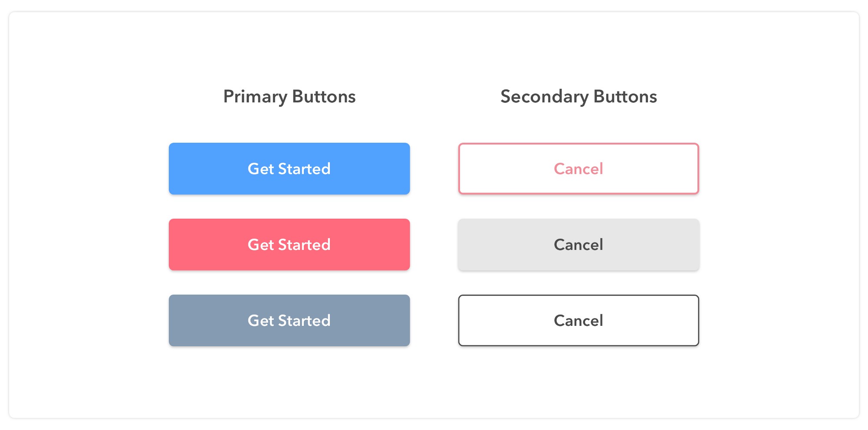Screen dimensions: 868x430
Task: Hit the bottom button under Primary Buttons
Action: [x=289, y=320]
